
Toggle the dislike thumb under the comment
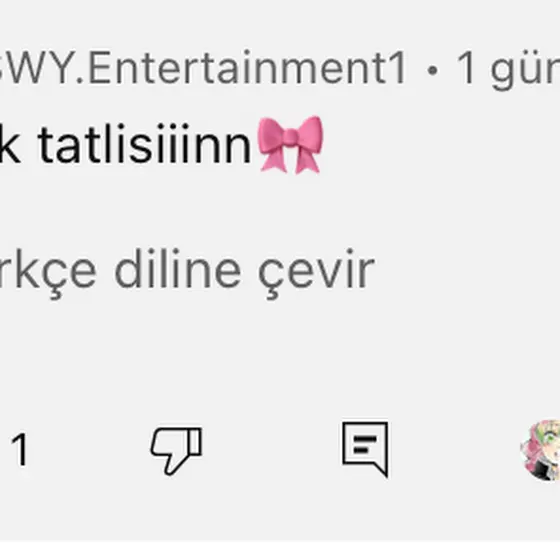tap(176, 451)
